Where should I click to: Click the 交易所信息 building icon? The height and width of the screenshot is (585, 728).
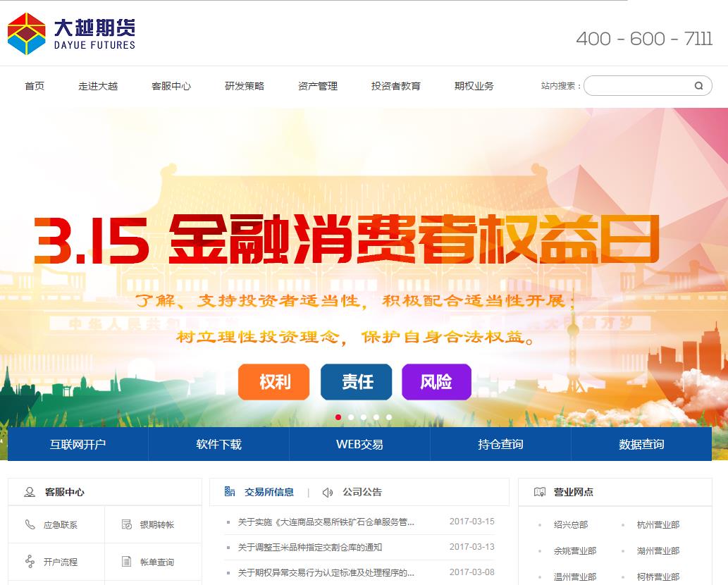229,491
